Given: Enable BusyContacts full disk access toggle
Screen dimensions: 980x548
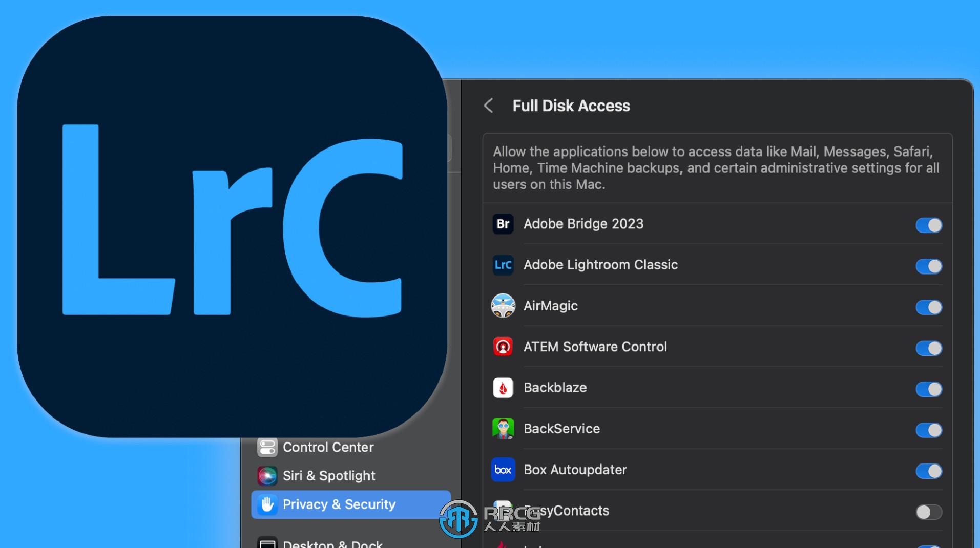Looking at the screenshot, I should coord(929,512).
